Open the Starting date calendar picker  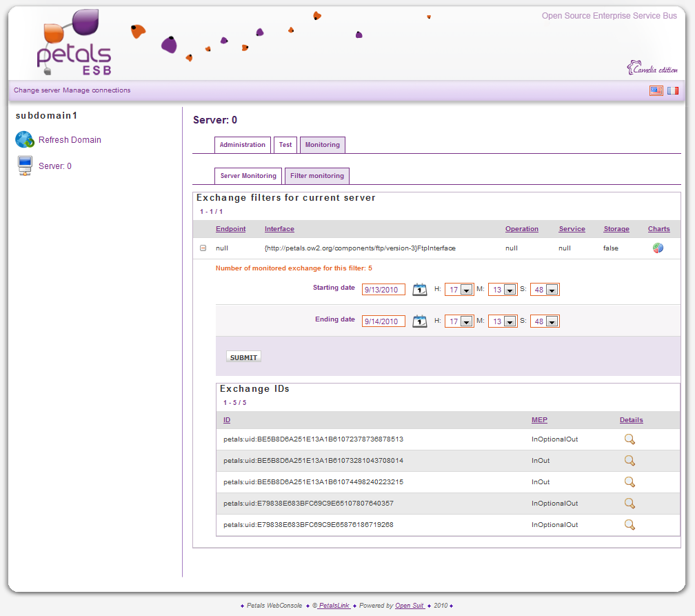tap(419, 290)
